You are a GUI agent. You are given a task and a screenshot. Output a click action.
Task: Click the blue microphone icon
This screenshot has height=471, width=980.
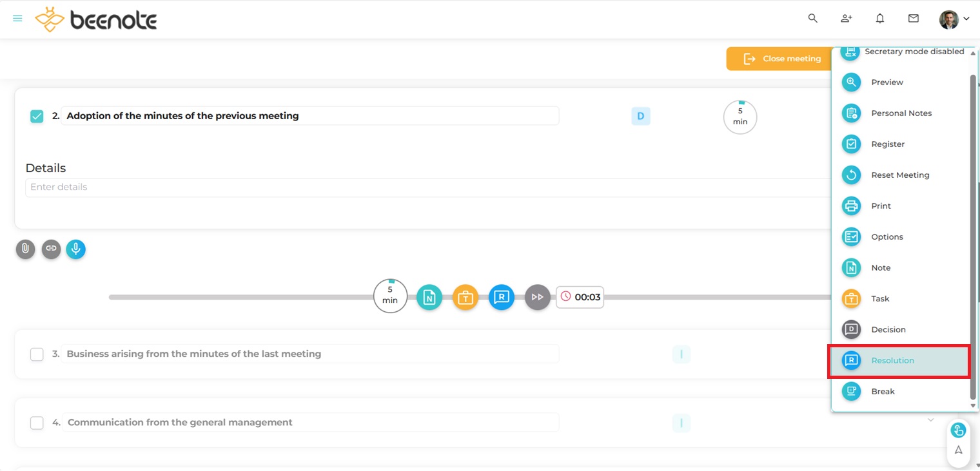pyautogui.click(x=75, y=249)
